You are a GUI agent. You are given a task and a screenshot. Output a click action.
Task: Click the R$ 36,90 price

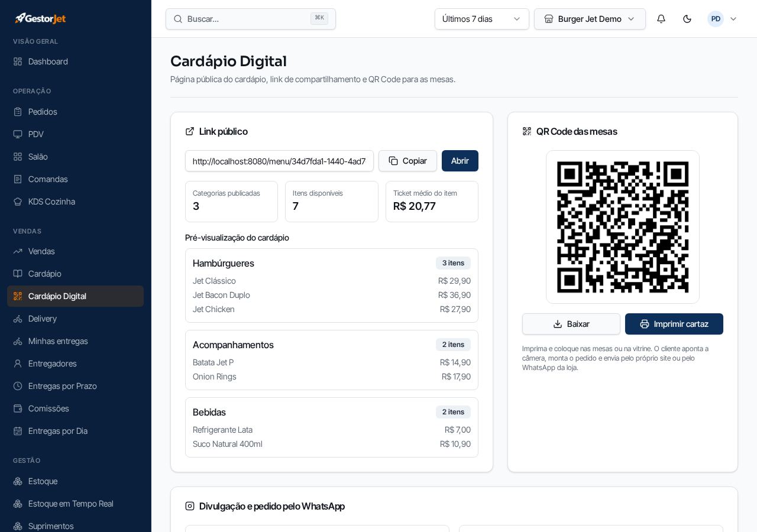[x=454, y=295]
